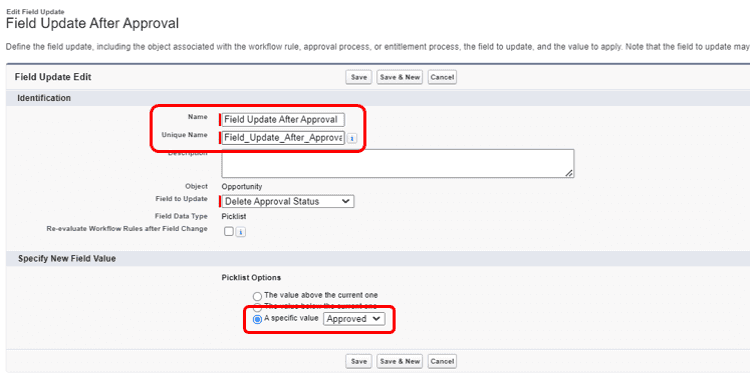Image resolution: width=755 pixels, height=383 pixels.
Task: Click the "Picklist" field data type value
Action: (234, 216)
